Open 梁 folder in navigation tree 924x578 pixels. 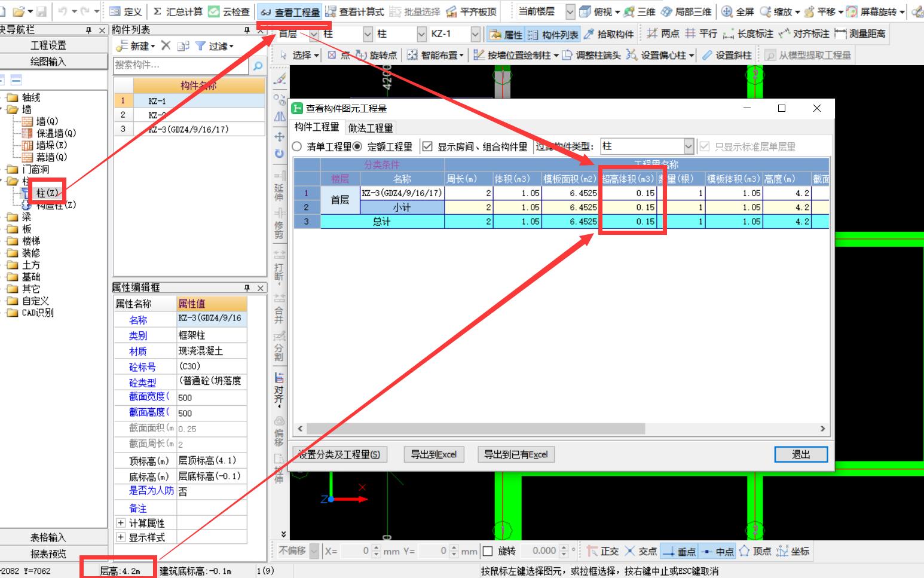click(26, 217)
